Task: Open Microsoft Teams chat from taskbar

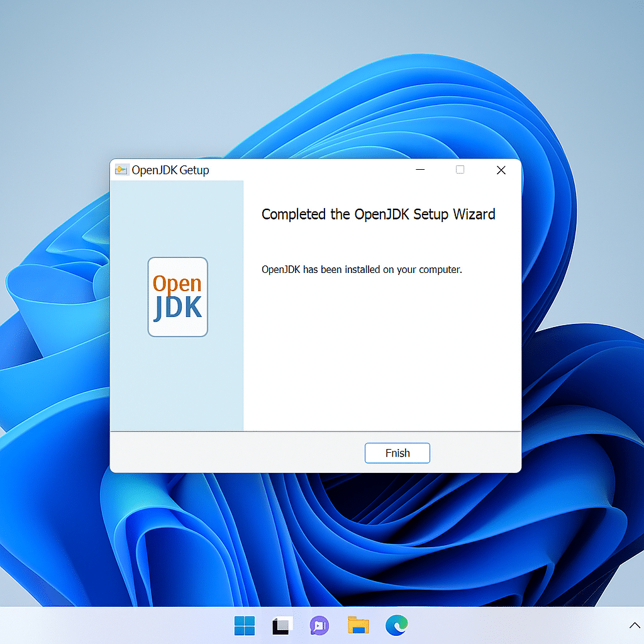Action: click(x=319, y=625)
